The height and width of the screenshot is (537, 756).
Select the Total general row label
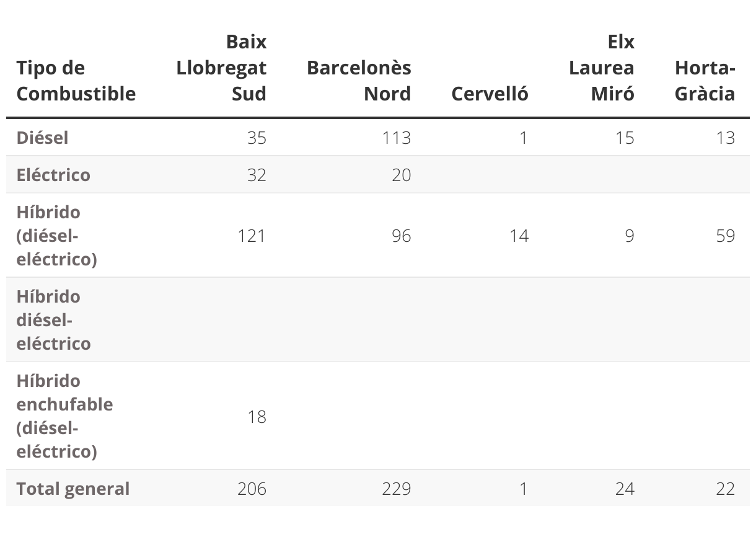click(73, 489)
